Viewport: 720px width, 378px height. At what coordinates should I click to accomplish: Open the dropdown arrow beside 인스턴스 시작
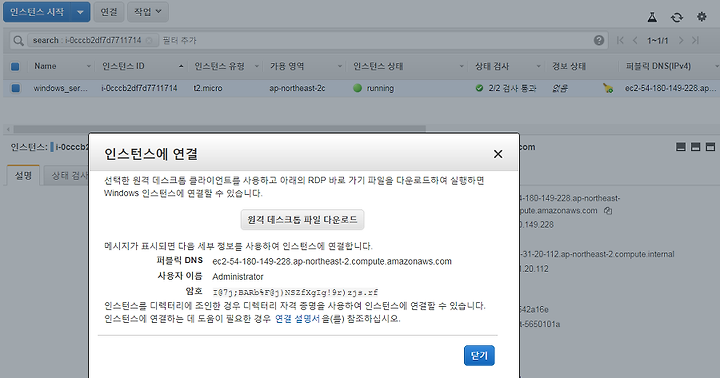coord(80,12)
